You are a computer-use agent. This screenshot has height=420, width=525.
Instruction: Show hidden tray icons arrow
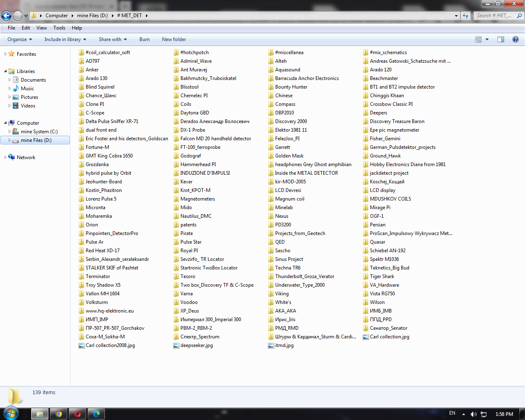click(x=463, y=414)
